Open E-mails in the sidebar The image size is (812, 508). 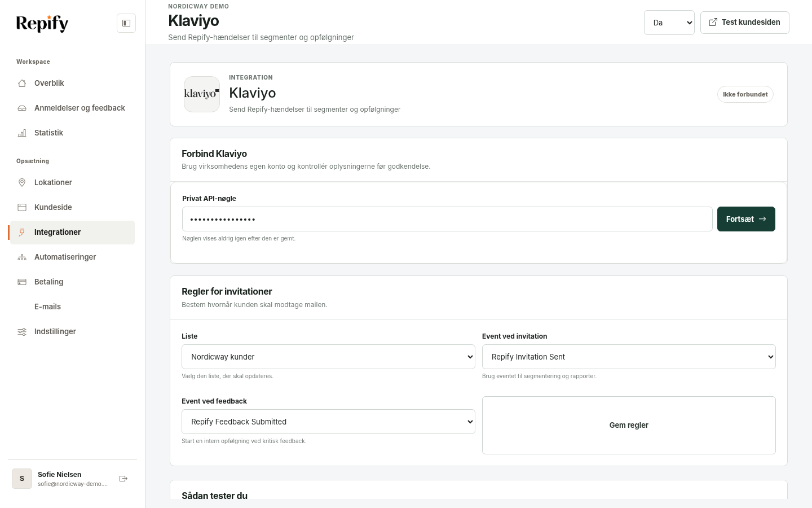click(72, 306)
